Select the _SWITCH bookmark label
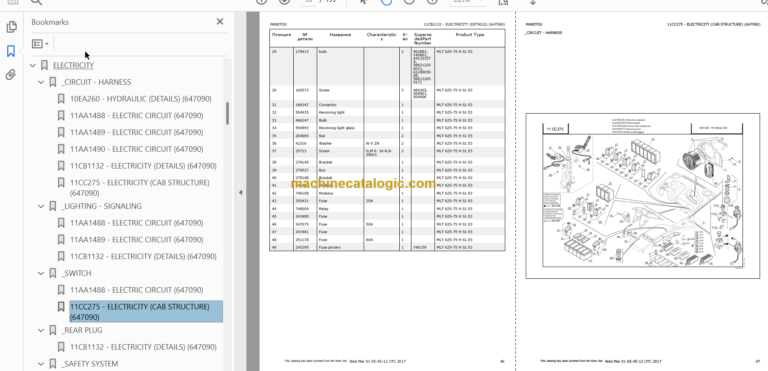The image size is (768, 371). coord(76,273)
